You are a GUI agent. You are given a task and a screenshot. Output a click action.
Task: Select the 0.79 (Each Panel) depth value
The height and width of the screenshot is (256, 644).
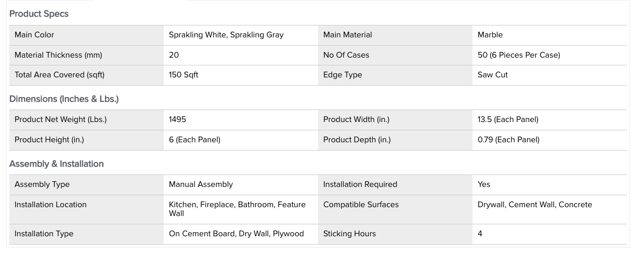click(508, 140)
